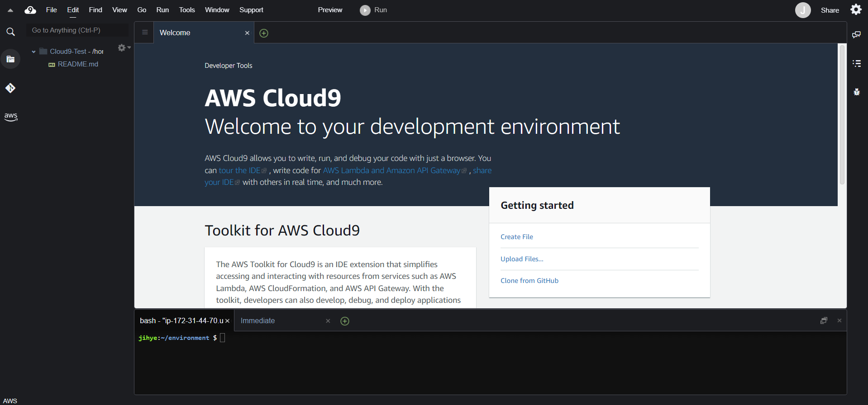
Task: Close the console panel
Action: 839,320
